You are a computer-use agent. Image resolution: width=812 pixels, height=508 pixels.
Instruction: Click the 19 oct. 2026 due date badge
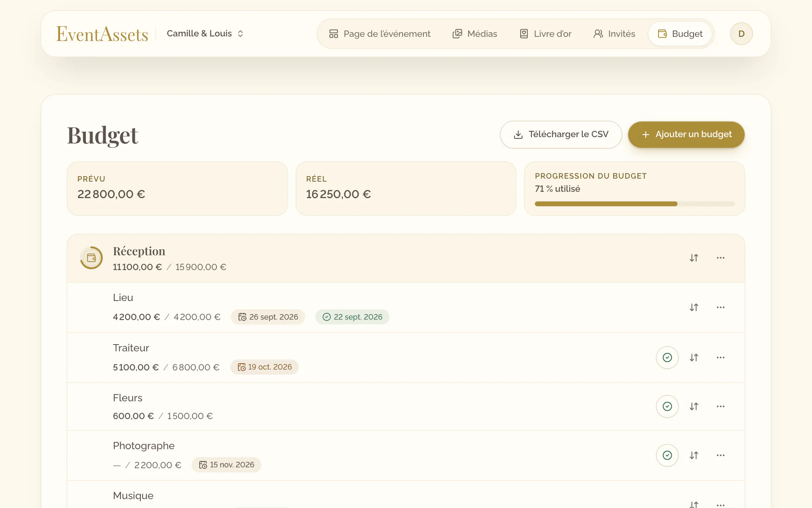[x=265, y=367]
